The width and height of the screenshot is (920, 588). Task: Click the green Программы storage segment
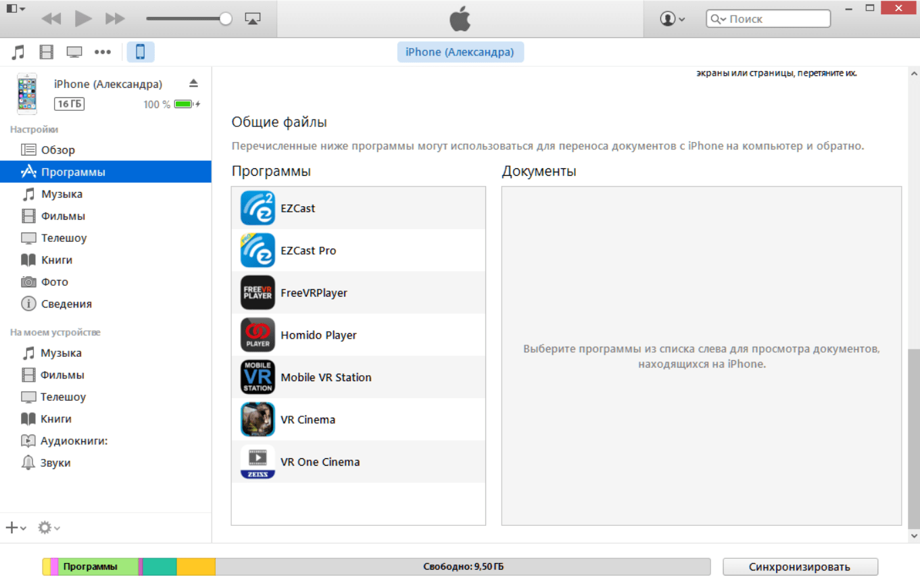pos(98,567)
